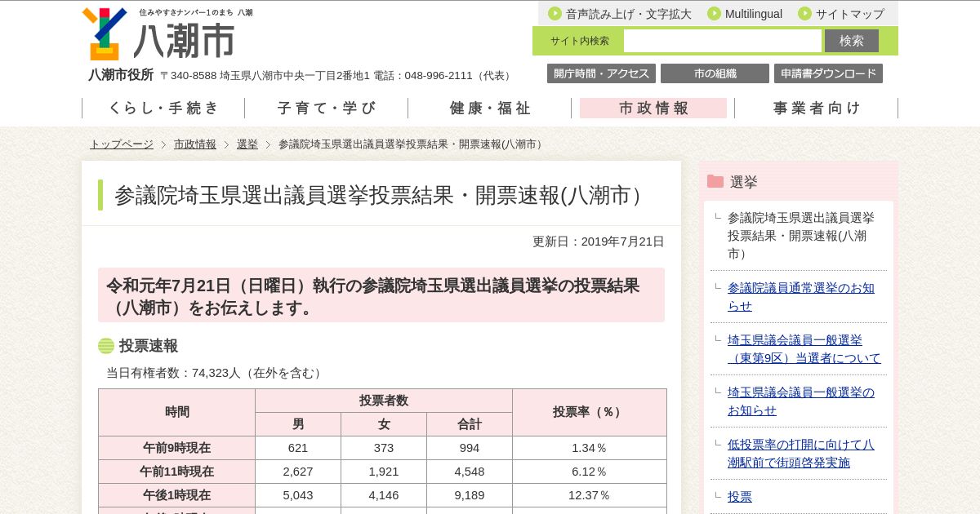Click cell value 5,043
The height and width of the screenshot is (514, 980).
[298, 495]
